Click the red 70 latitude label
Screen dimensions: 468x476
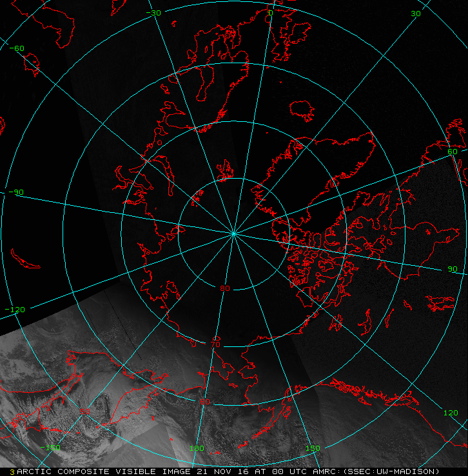215,344
